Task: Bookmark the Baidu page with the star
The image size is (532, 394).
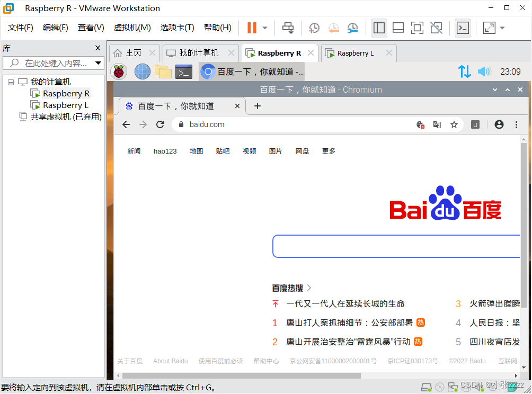Action: click(x=454, y=124)
